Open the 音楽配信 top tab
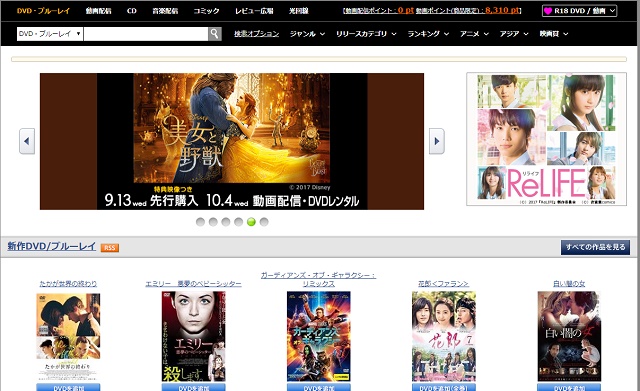Viewport: 640px width, 391px height. click(x=165, y=11)
